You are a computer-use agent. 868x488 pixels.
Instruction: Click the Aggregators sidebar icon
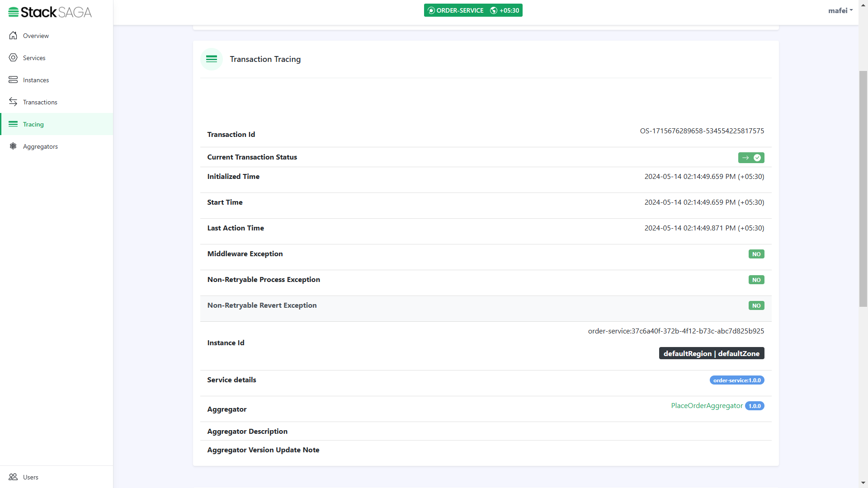13,146
